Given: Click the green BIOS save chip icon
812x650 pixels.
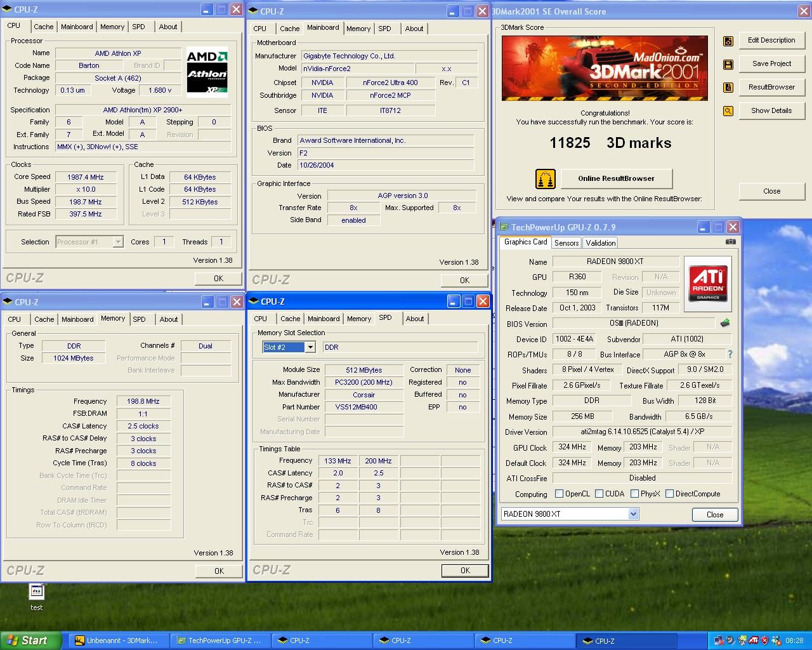Looking at the screenshot, I should tap(725, 323).
